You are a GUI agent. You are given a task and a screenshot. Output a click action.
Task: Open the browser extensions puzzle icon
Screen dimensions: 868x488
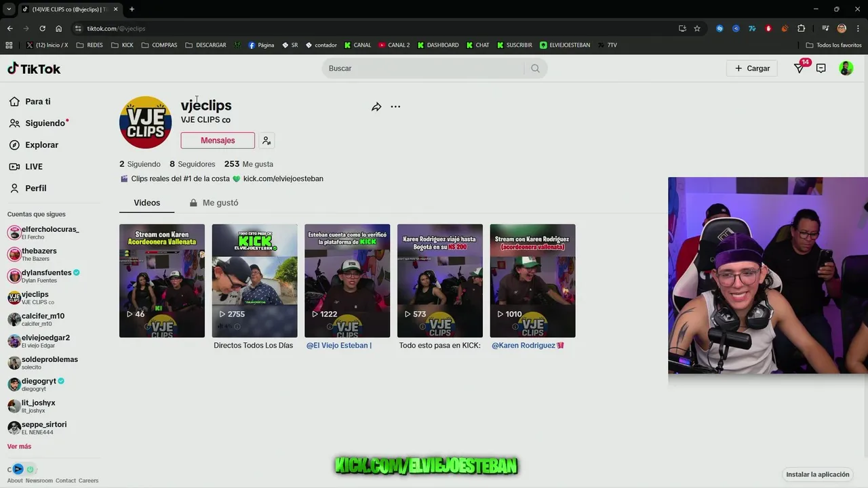coord(801,28)
